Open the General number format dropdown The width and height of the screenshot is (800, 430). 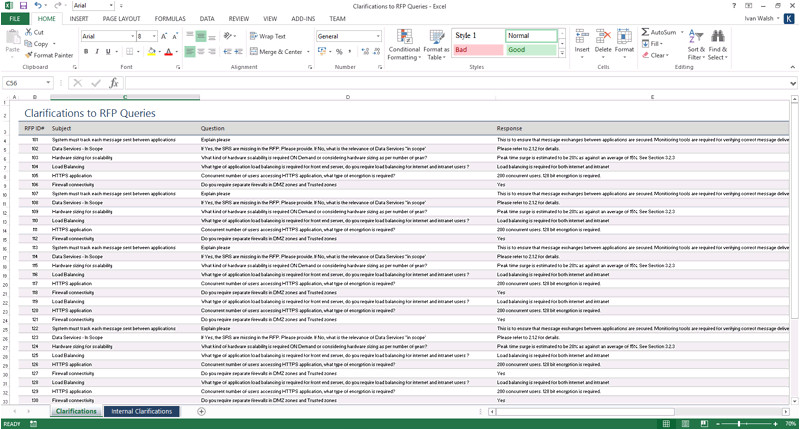tap(378, 36)
